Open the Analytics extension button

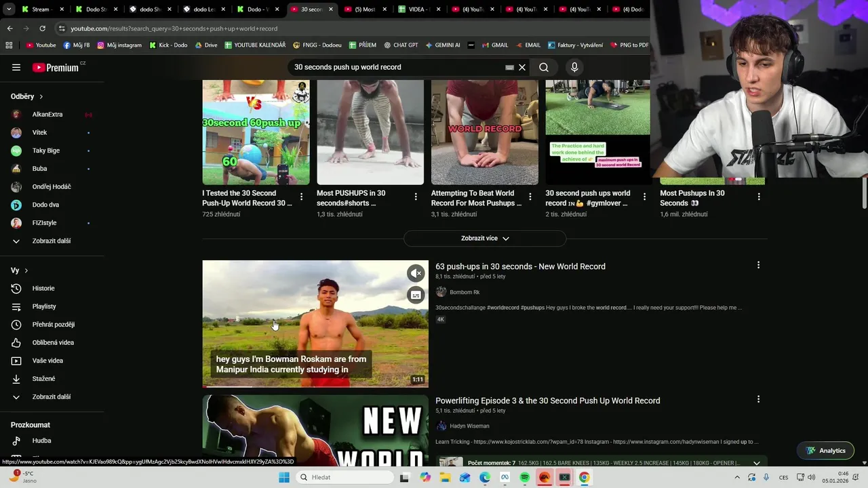(x=825, y=451)
